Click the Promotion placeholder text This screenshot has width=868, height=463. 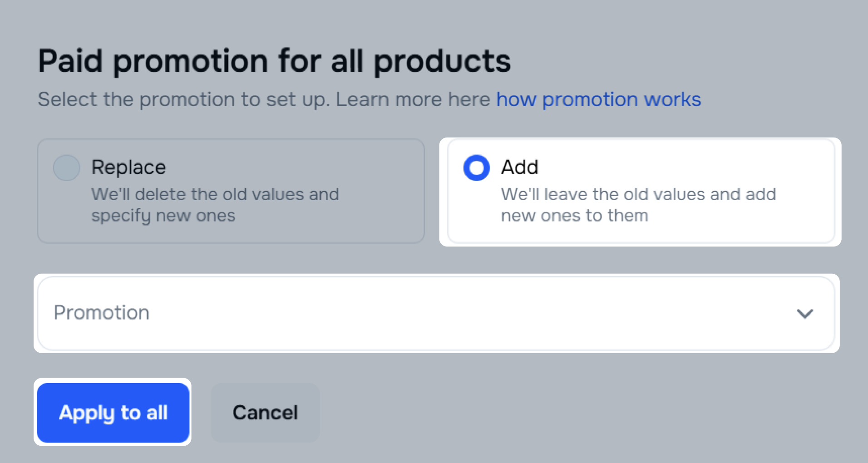click(102, 313)
